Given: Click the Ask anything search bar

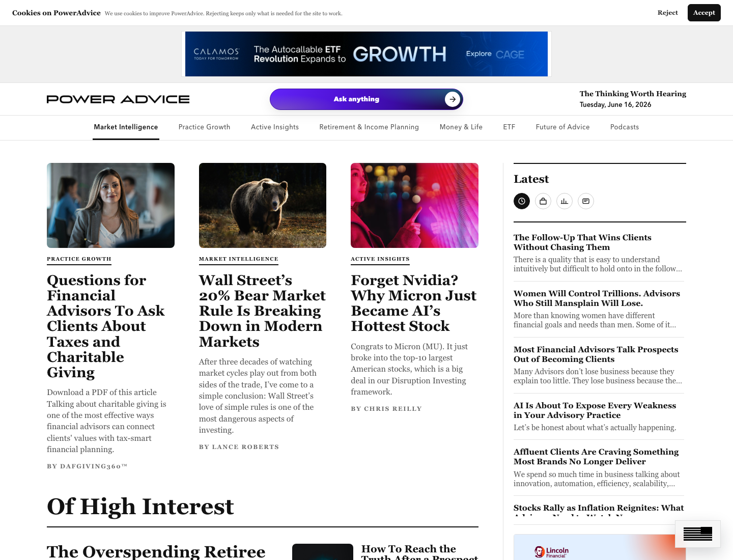Looking at the screenshot, I should click(366, 99).
